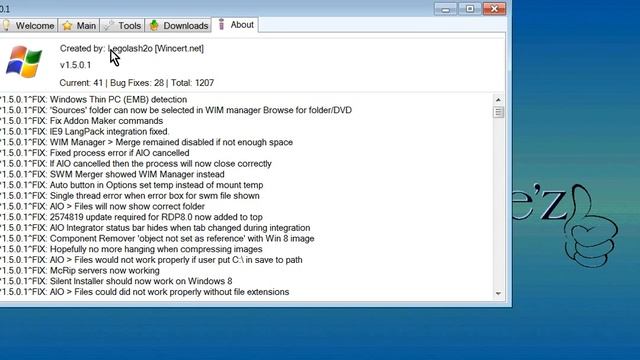Click the 'Current: 41 | Bug Fixes: 28' line
This screenshot has height=360, width=640.
[x=137, y=83]
